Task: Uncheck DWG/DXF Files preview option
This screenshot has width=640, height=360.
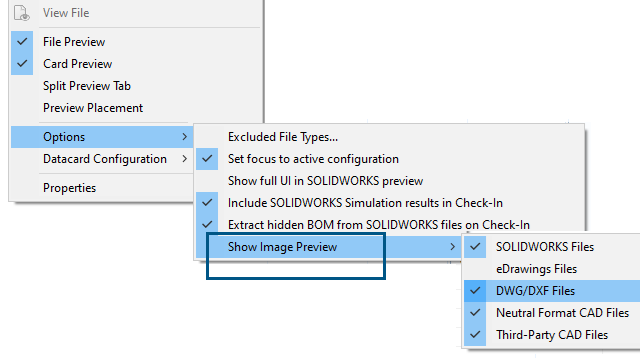Action: point(552,291)
